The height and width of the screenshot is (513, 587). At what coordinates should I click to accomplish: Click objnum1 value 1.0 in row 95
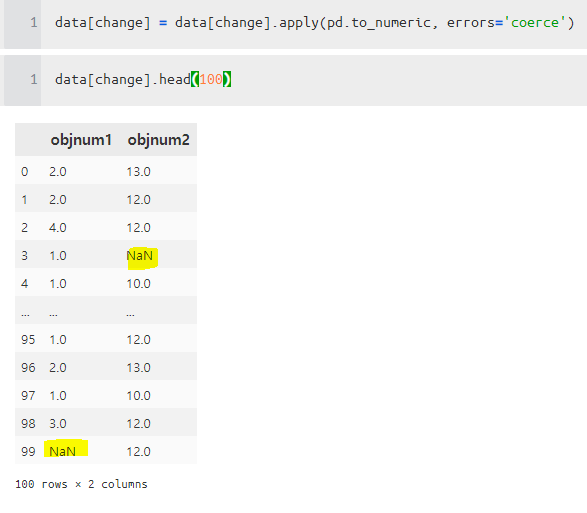click(58, 339)
